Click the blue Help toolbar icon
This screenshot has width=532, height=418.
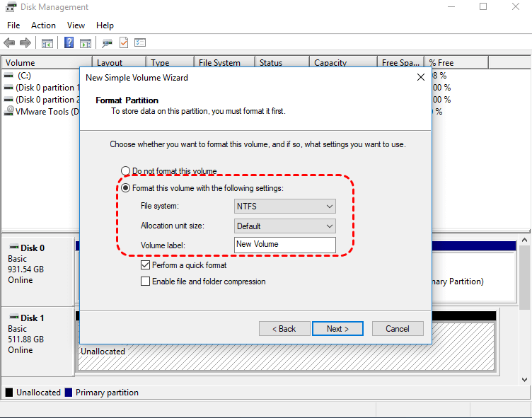[x=69, y=43]
